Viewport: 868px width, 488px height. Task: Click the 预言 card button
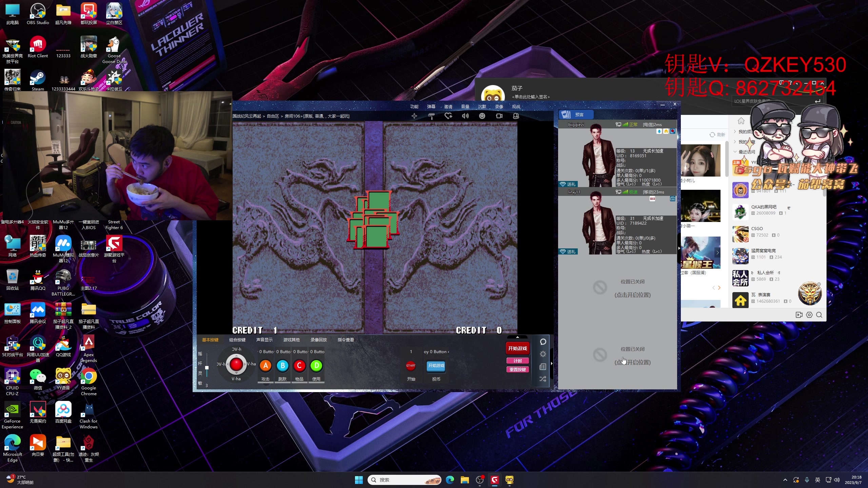click(576, 115)
